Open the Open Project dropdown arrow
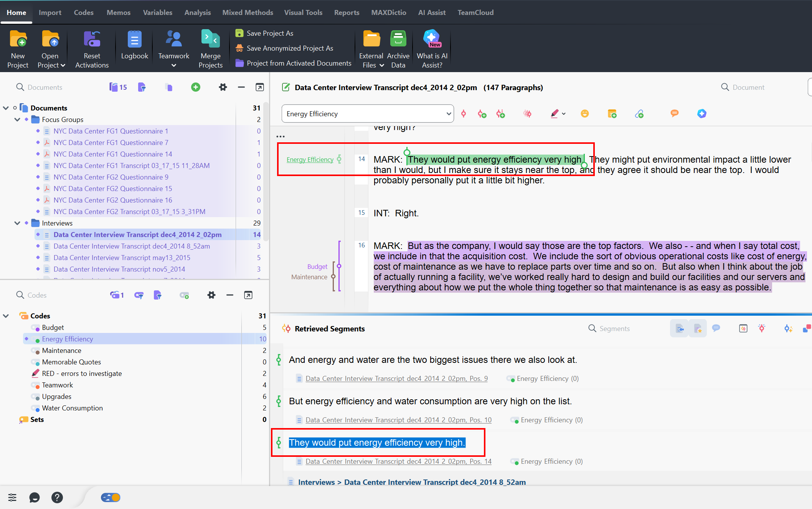 pyautogui.click(x=63, y=66)
